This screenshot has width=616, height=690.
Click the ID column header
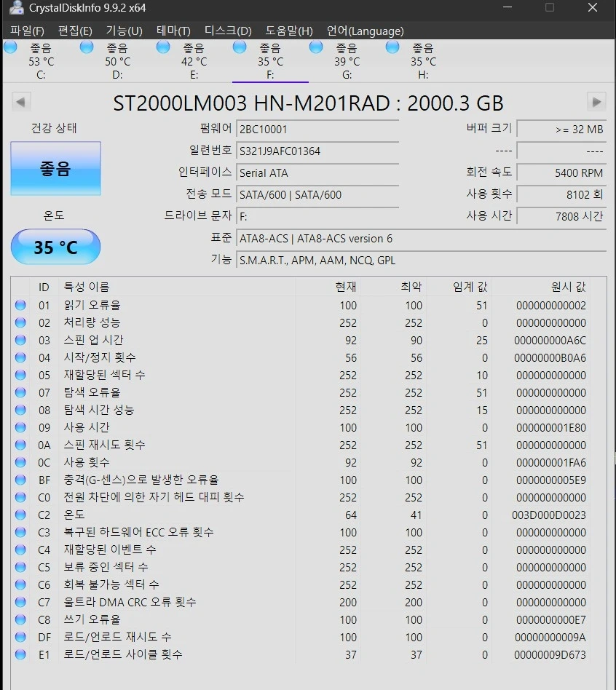click(x=44, y=287)
